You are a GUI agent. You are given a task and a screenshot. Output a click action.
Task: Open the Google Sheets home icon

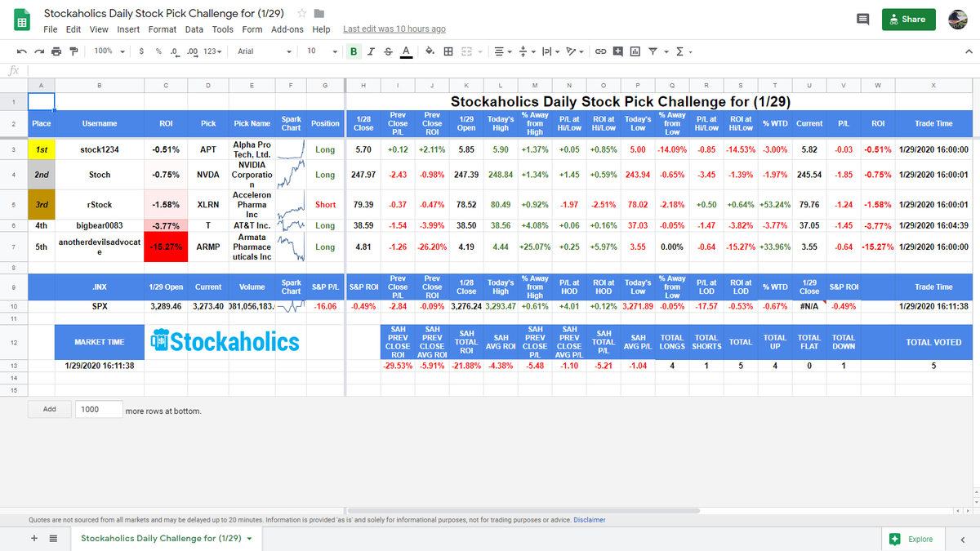[22, 20]
